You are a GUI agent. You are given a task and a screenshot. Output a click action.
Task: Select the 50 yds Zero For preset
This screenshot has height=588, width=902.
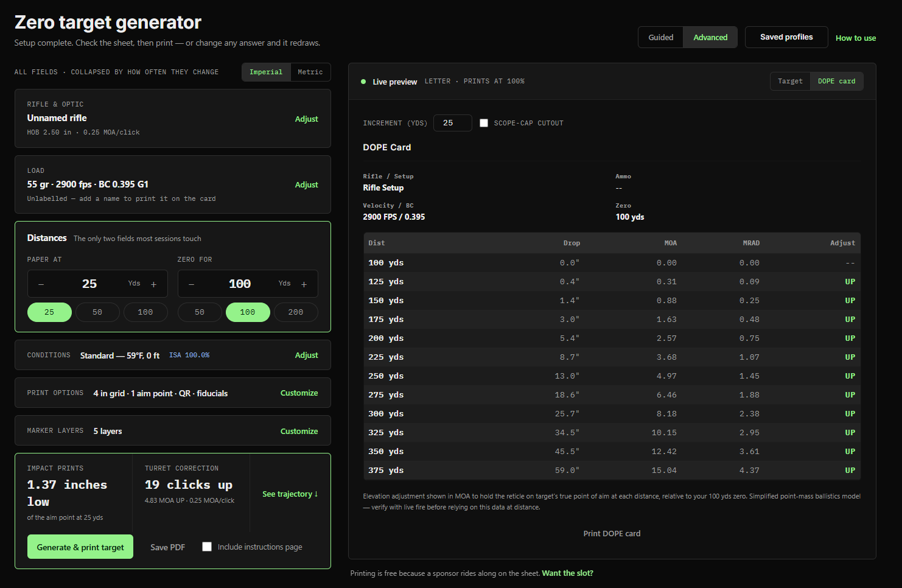coord(200,312)
